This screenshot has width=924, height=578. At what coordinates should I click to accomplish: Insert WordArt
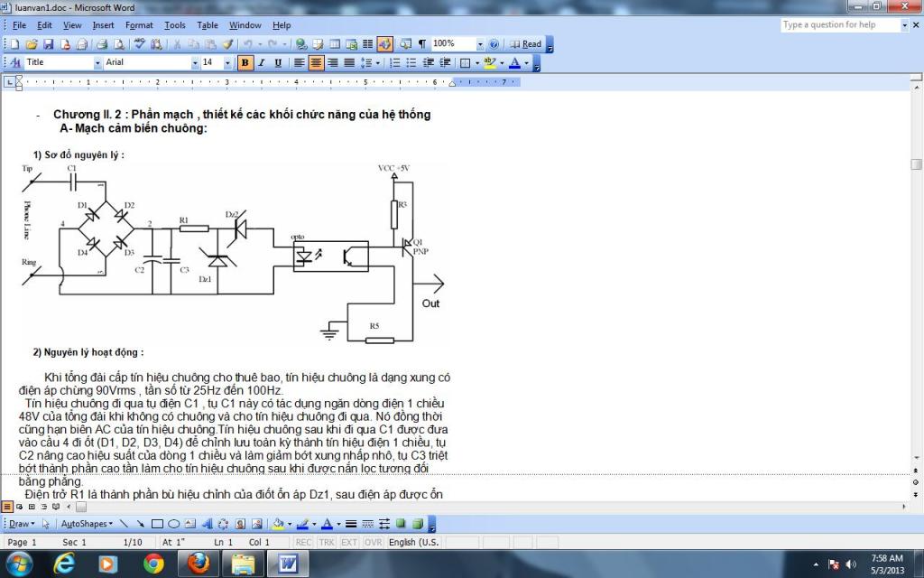208,524
